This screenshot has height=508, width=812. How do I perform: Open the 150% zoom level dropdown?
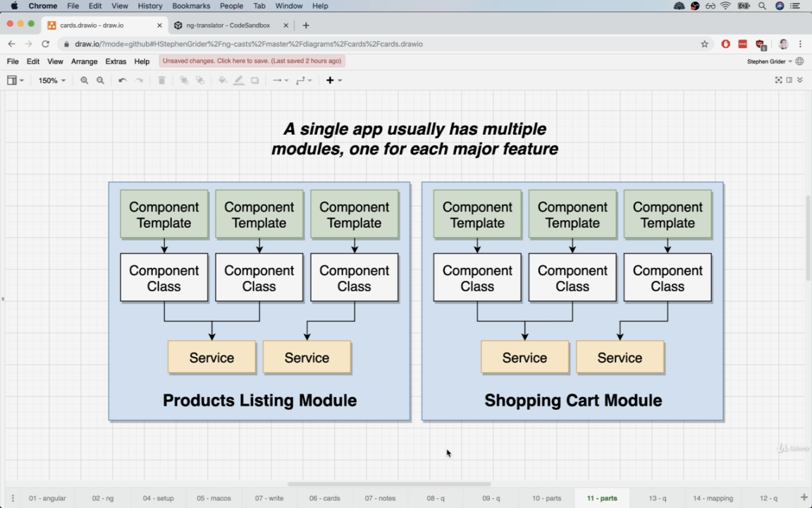[51, 80]
